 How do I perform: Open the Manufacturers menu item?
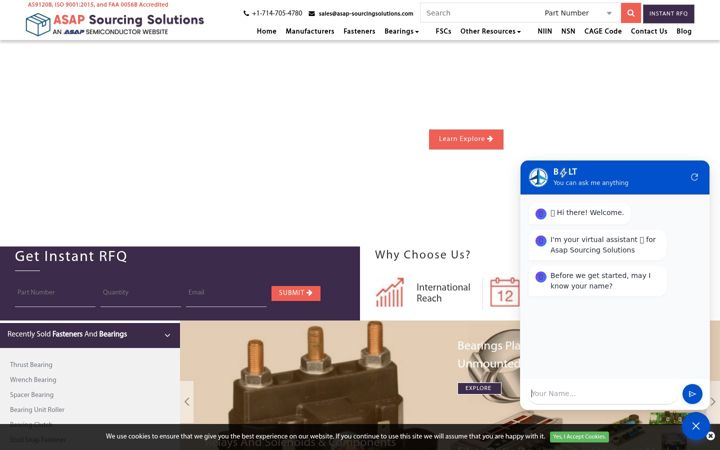310,31
